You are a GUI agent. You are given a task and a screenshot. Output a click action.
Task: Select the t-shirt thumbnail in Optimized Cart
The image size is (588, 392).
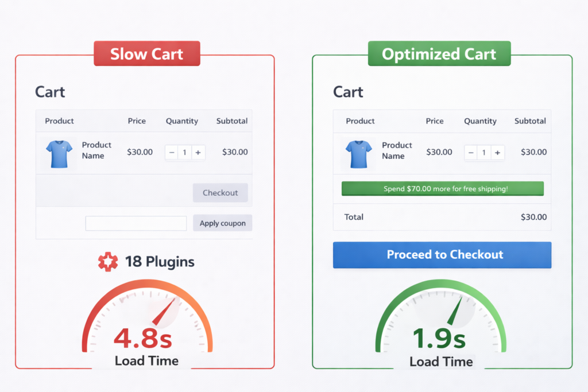click(358, 152)
